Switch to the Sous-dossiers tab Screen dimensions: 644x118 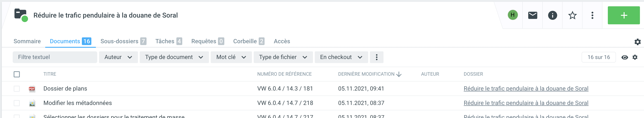click(x=123, y=41)
